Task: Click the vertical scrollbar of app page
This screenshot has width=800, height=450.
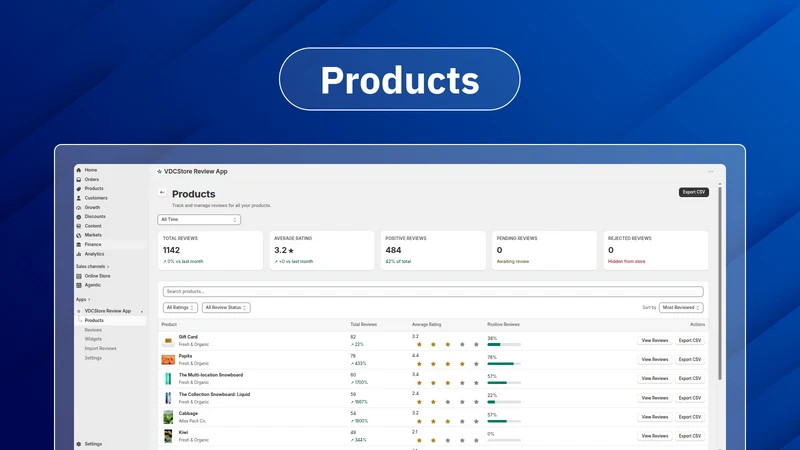Action: pos(720,283)
